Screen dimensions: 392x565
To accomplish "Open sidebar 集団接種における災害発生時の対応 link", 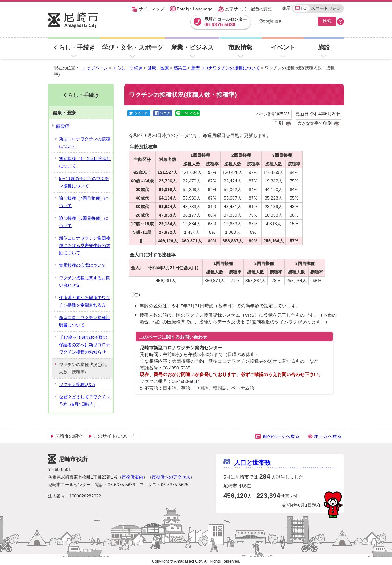I will [85, 245].
